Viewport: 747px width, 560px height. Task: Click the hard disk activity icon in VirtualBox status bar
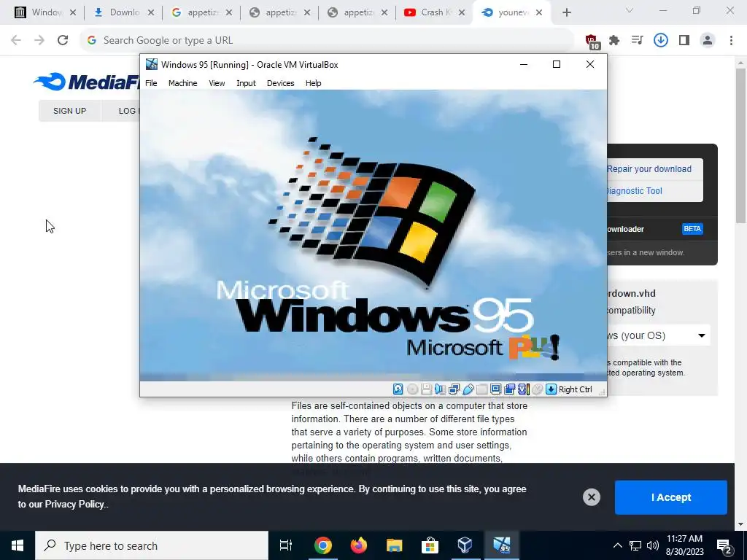(398, 389)
